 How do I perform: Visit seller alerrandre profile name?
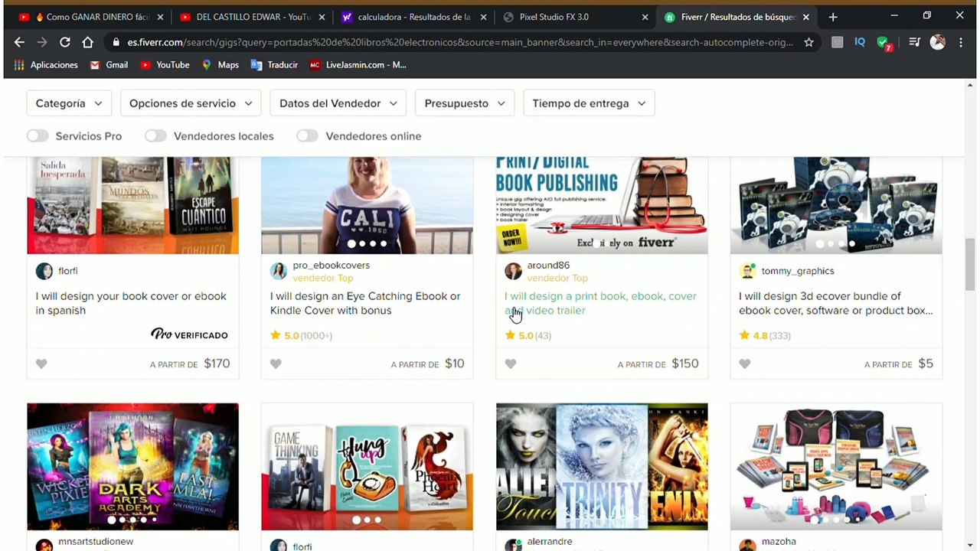[550, 541]
